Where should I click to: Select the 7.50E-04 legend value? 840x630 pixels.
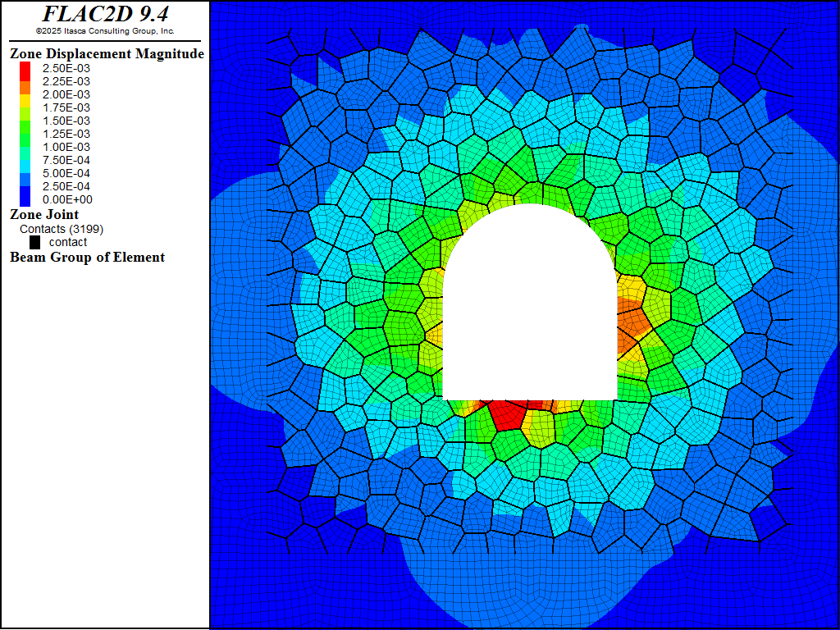[66, 160]
